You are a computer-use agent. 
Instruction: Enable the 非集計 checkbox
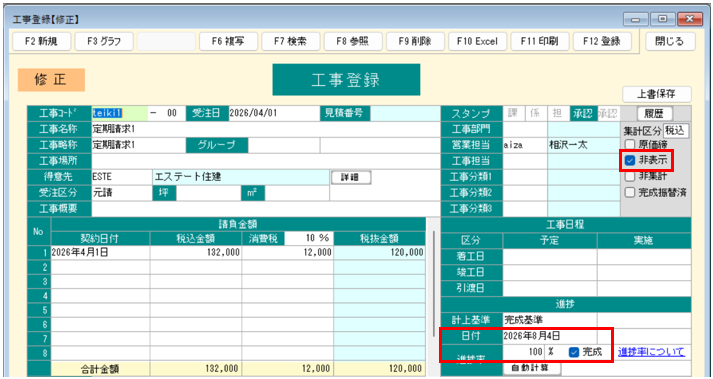point(630,176)
